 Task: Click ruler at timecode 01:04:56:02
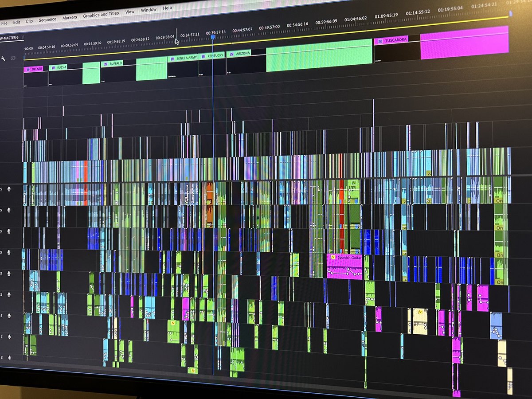coord(356,19)
